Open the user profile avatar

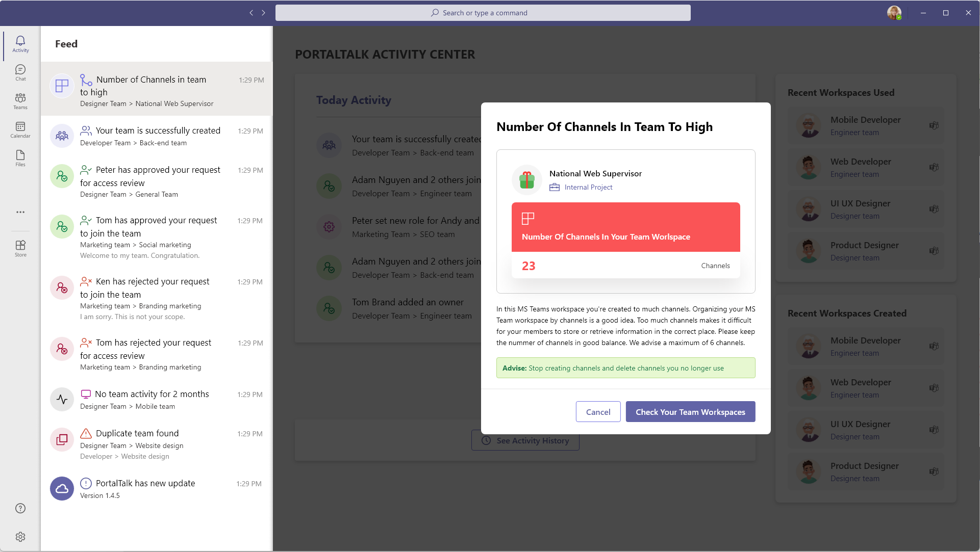pos(894,13)
